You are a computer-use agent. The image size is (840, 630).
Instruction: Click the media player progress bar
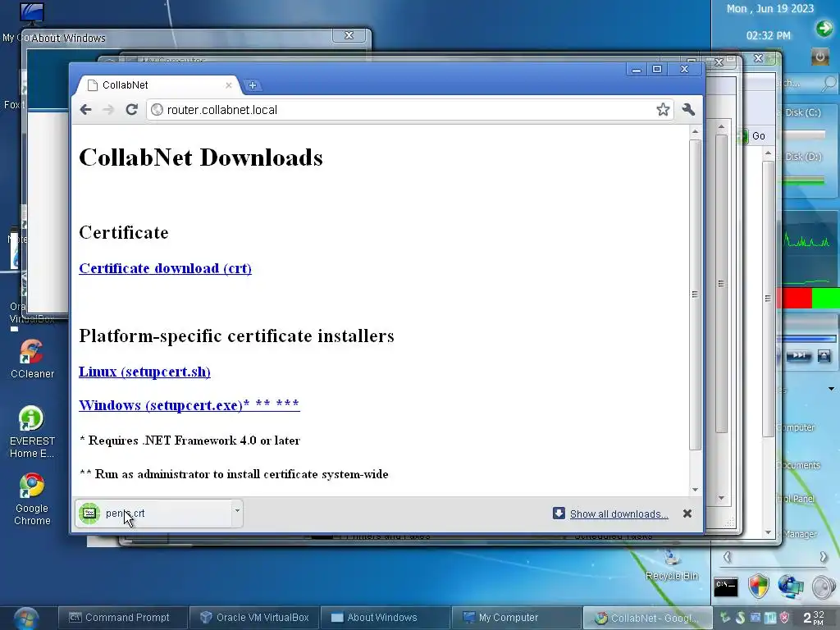point(807,339)
